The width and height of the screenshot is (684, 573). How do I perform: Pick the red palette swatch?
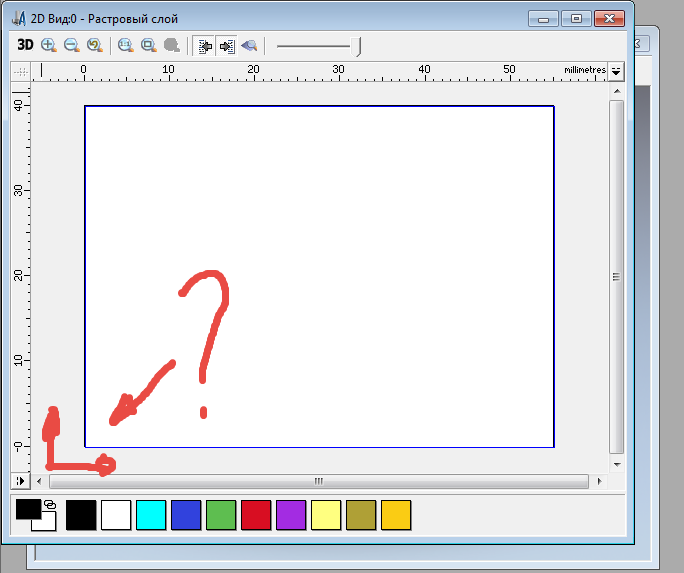(256, 515)
